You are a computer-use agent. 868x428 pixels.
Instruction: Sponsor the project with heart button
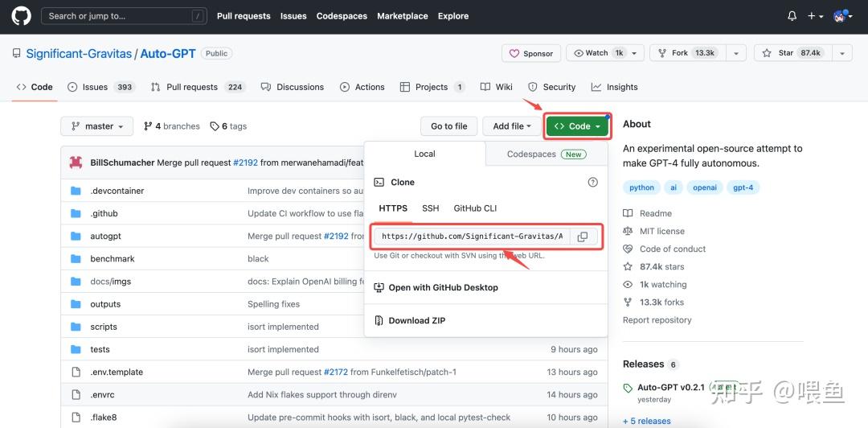pyautogui.click(x=531, y=53)
